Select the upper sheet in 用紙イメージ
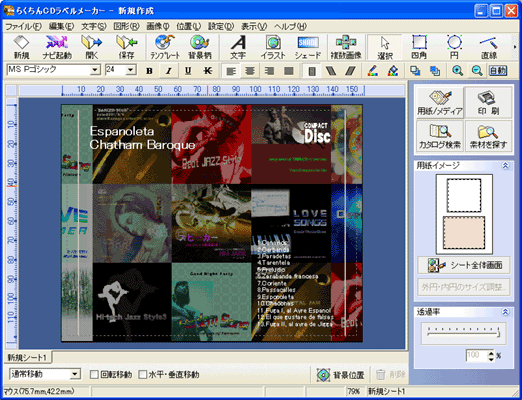Image resolution: width=522 pixels, height=400 pixels. [x=464, y=195]
